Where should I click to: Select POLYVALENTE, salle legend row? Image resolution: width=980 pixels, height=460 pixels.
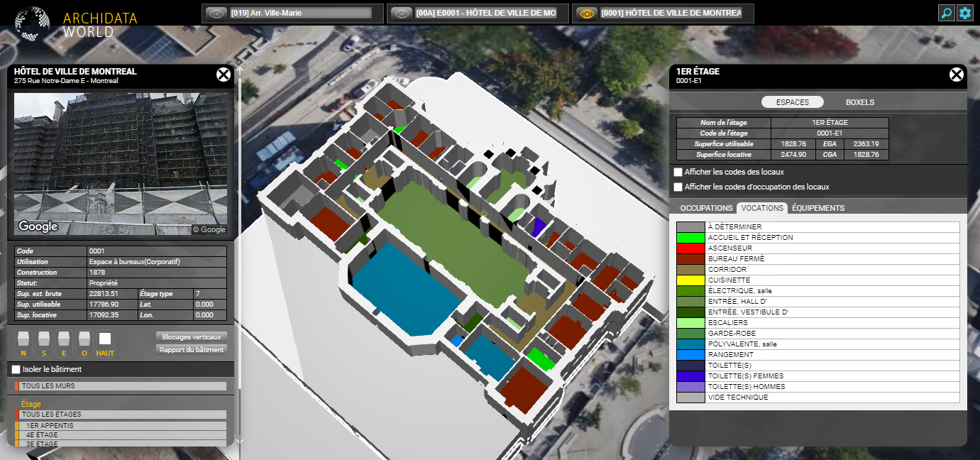[818, 344]
